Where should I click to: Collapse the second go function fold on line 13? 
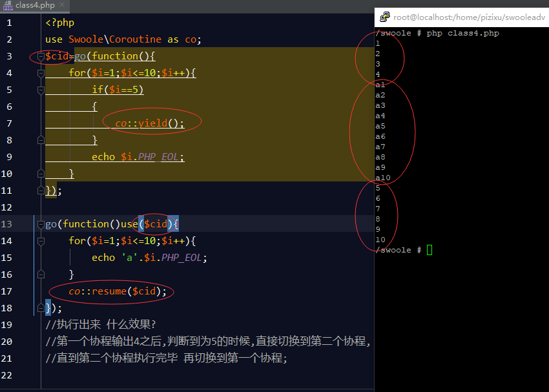coord(41,224)
